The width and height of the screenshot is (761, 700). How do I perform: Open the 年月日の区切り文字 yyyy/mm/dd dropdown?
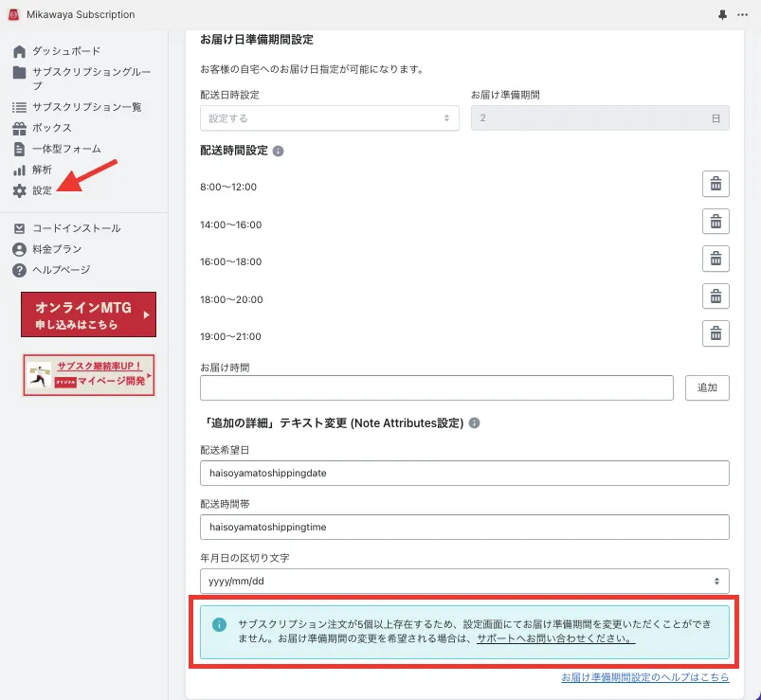point(464,582)
